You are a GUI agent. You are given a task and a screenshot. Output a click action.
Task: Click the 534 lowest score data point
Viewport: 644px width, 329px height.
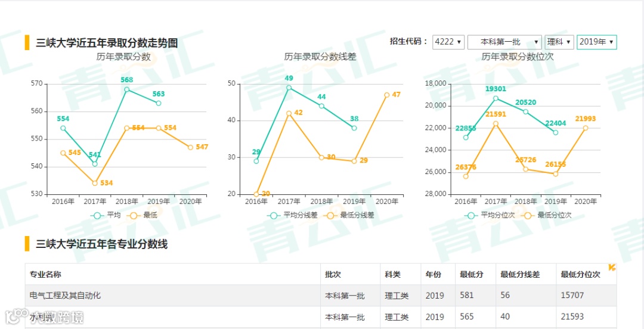click(95, 183)
